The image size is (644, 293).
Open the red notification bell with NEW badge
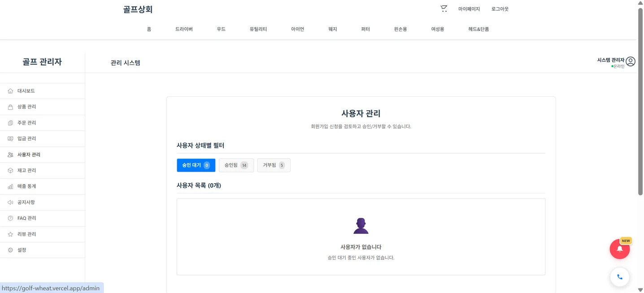click(x=619, y=249)
